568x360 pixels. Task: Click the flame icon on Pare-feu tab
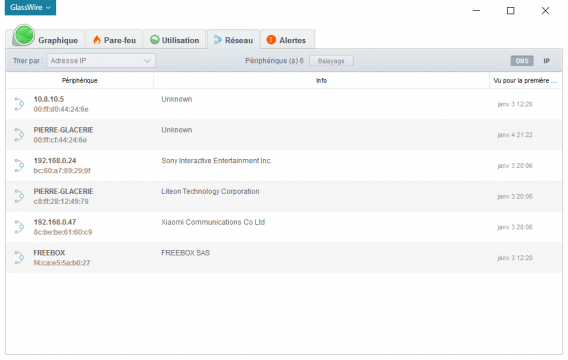[x=97, y=39]
